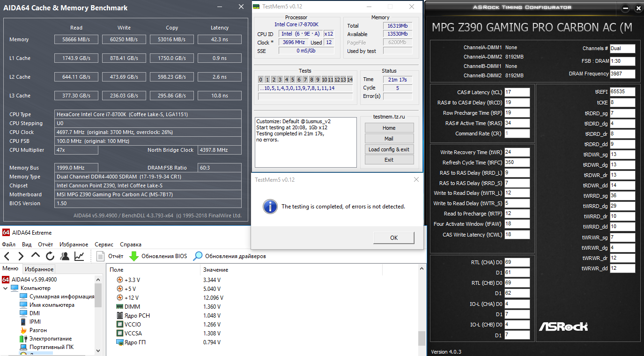Click Обновления BIOS green arrow button

click(158, 256)
